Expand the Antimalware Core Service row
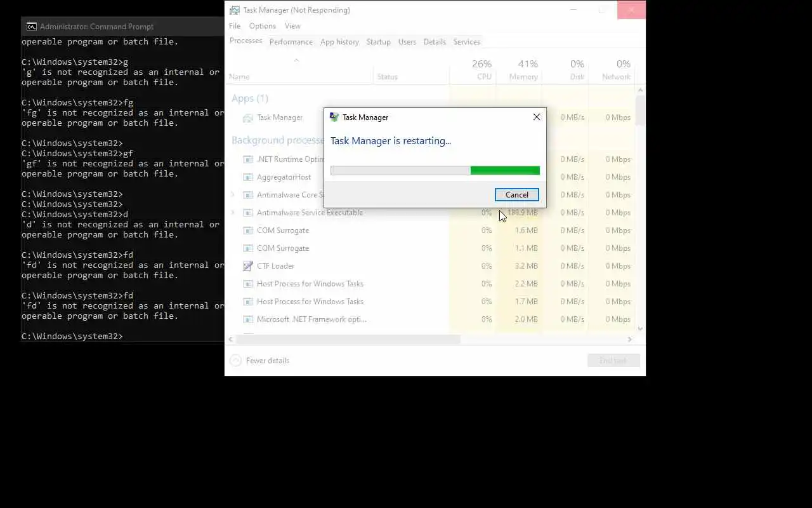 pyautogui.click(x=233, y=195)
